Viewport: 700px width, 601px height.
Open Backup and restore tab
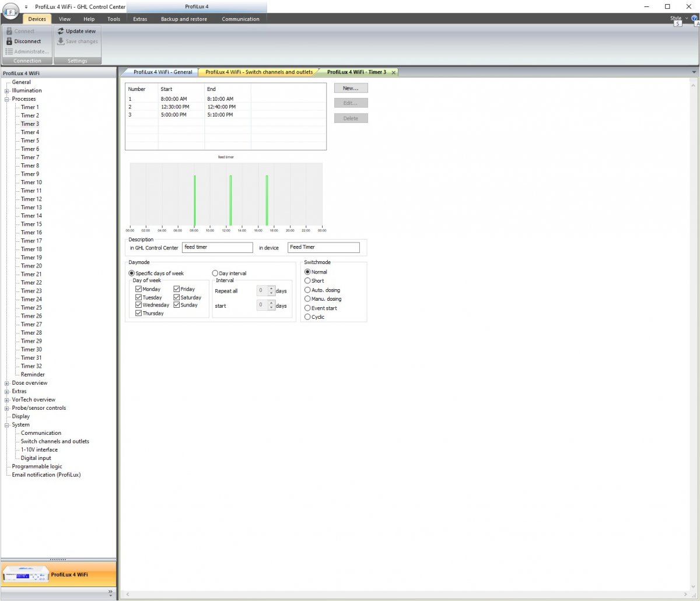click(x=184, y=19)
